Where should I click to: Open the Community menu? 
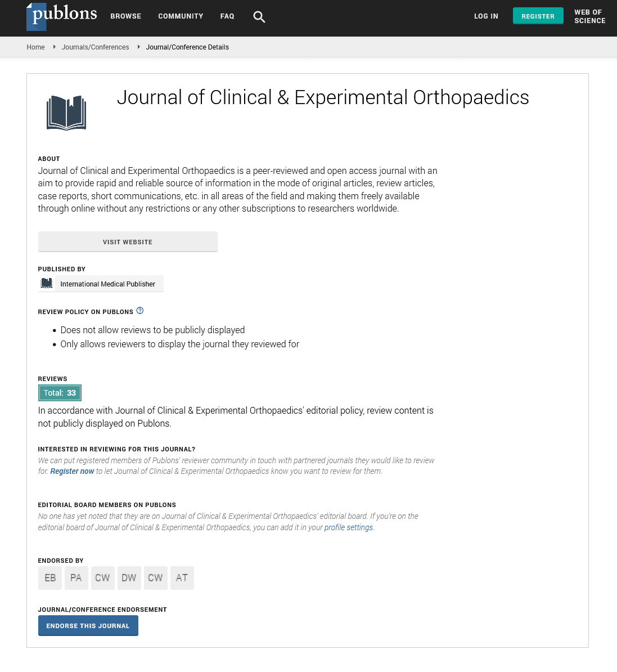(x=181, y=16)
